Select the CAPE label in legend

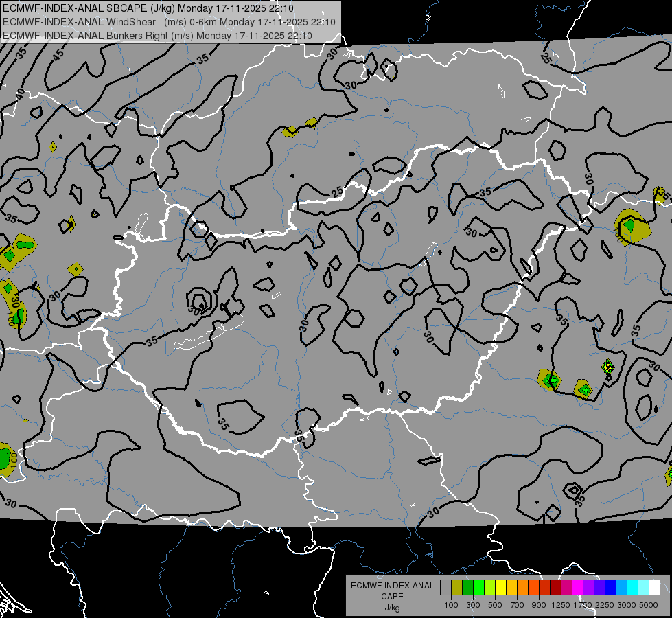(x=392, y=597)
